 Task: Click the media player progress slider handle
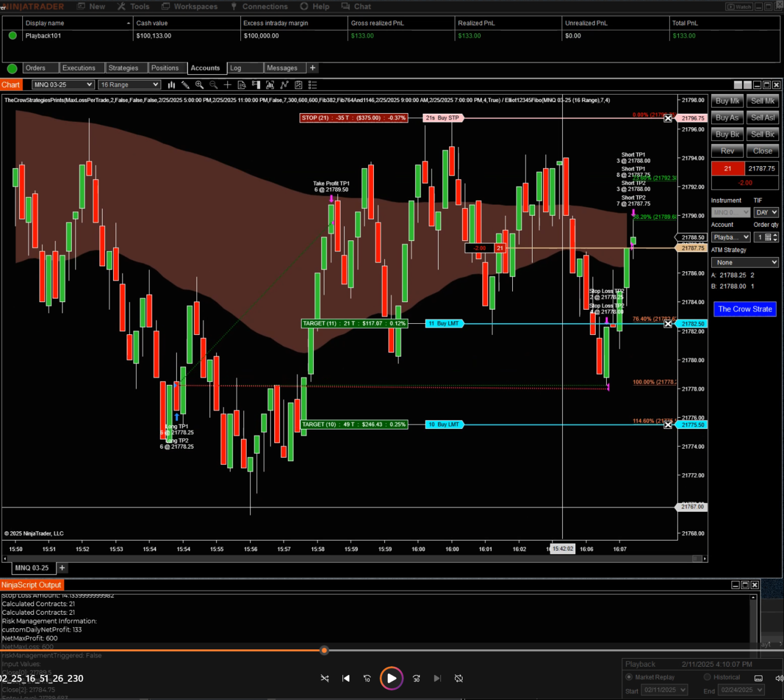pyautogui.click(x=324, y=650)
